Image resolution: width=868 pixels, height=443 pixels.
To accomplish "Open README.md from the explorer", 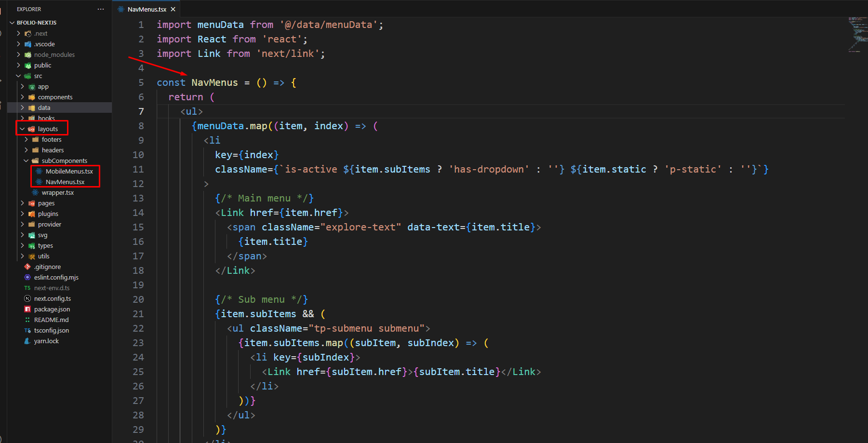I will point(51,320).
